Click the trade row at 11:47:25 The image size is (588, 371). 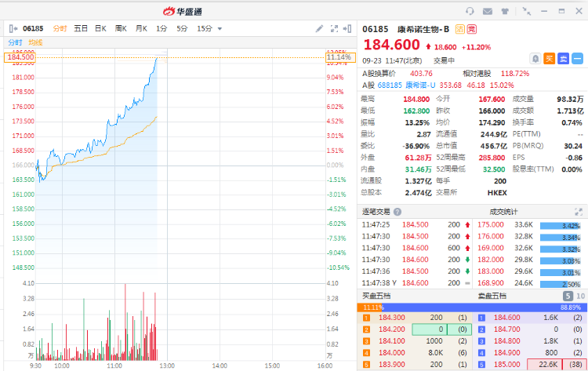point(416,224)
